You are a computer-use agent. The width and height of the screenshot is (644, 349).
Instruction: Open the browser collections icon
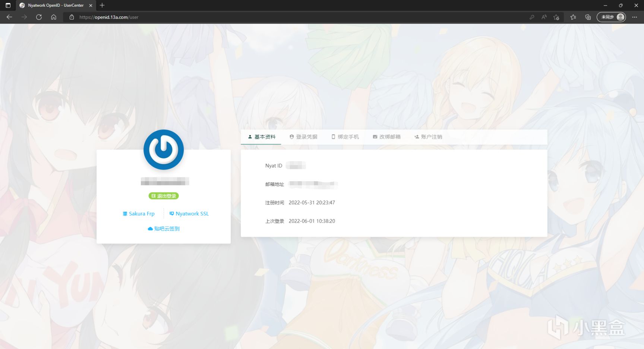(x=588, y=17)
